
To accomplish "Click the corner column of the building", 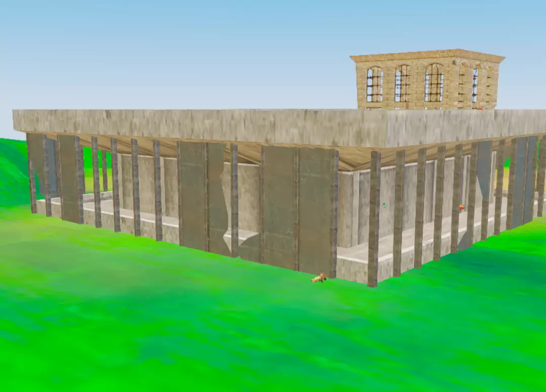I will [x=374, y=218].
